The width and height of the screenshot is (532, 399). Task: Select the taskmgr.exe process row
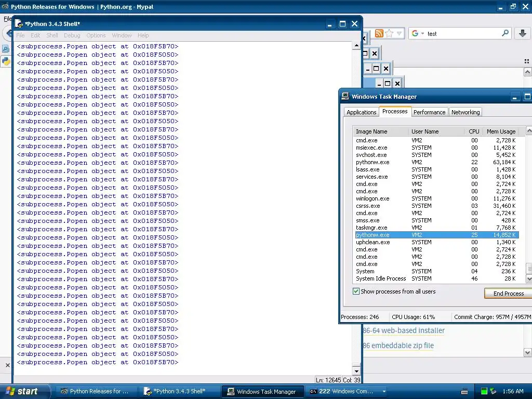tap(436, 228)
